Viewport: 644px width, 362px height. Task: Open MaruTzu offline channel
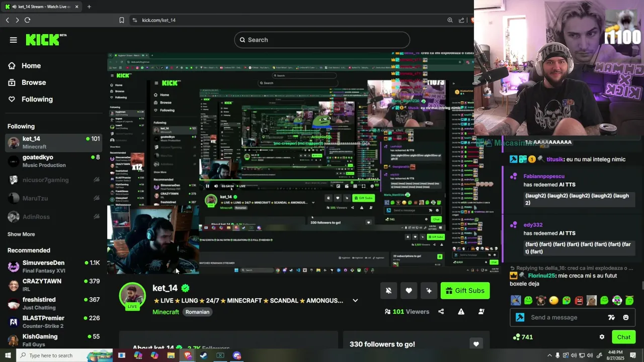pyautogui.click(x=53, y=198)
